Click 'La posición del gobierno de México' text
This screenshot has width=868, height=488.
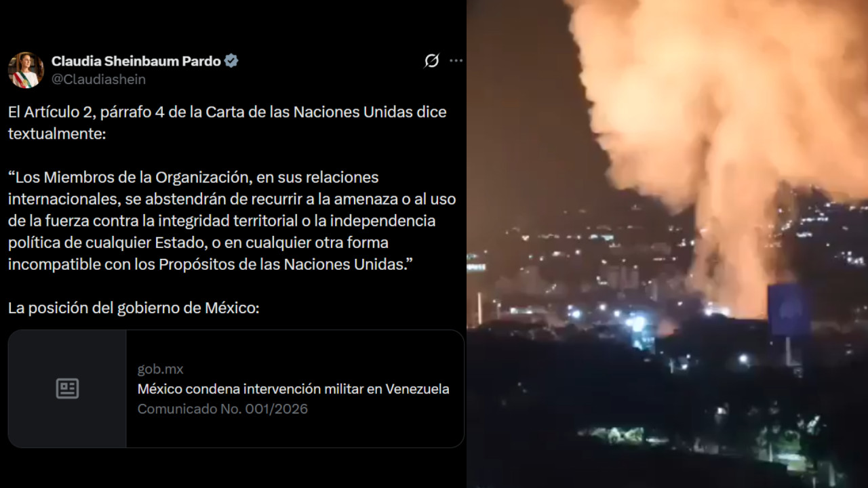[x=134, y=308]
